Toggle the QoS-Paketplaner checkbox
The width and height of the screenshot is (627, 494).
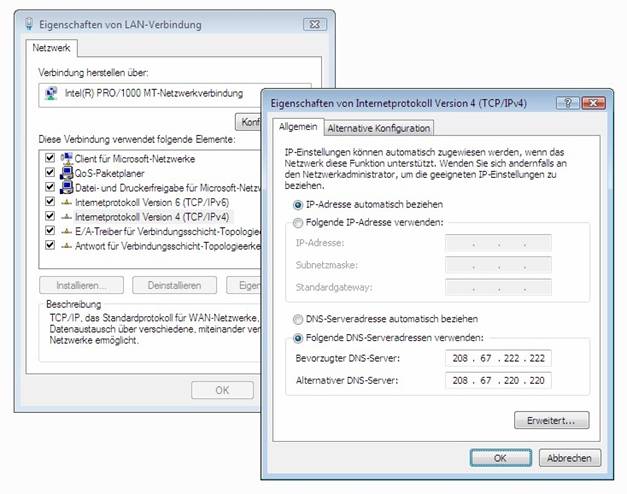pos(50,172)
